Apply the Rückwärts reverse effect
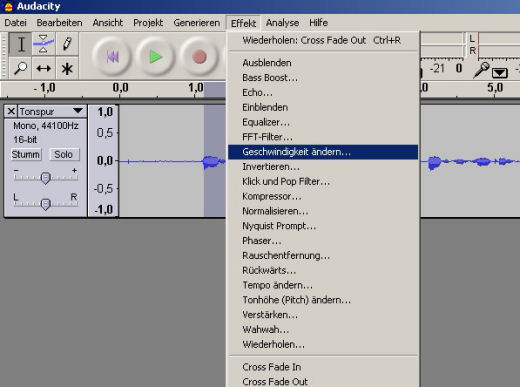Image resolution: width=520 pixels, height=387 pixels. [323, 270]
